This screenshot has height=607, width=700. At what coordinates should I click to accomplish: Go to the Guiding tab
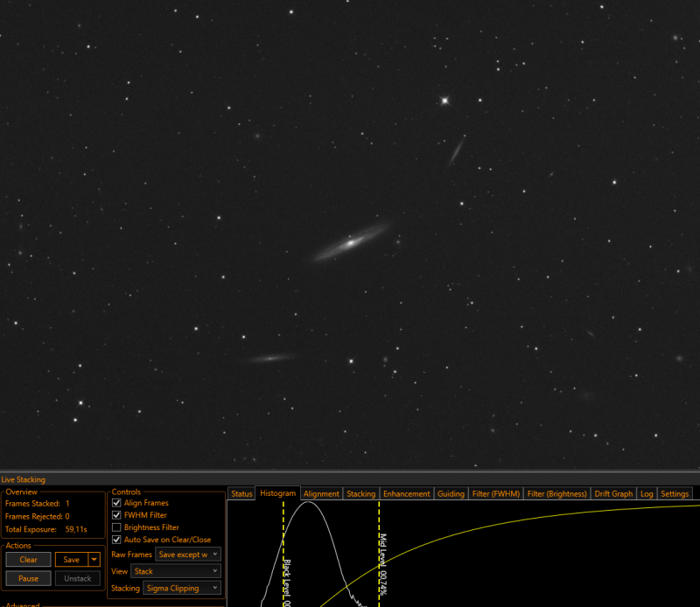[451, 493]
